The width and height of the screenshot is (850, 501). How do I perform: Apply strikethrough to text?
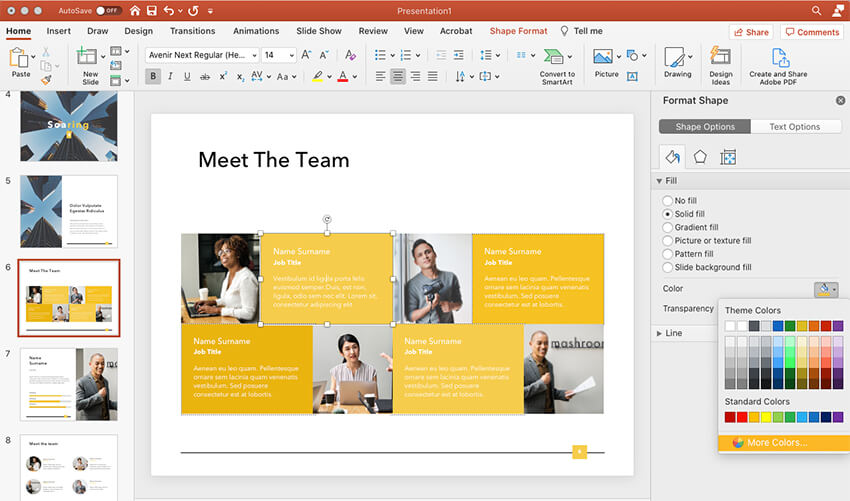[205, 76]
